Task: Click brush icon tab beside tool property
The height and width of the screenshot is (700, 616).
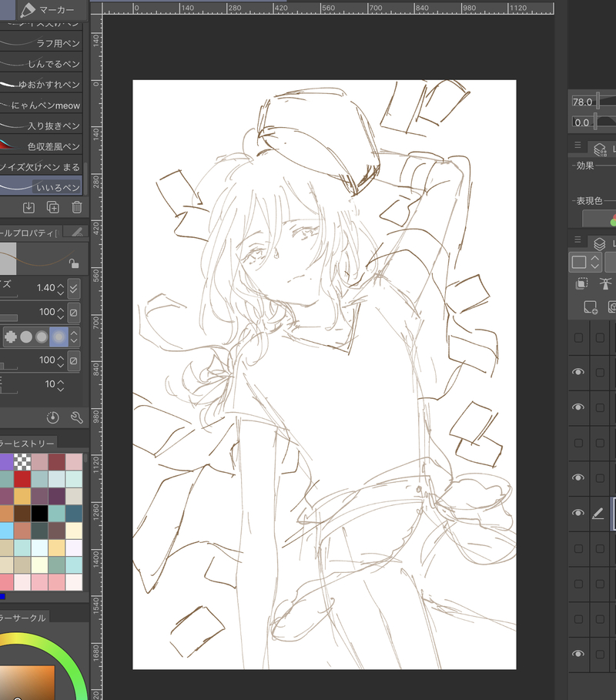Action: coord(77,231)
